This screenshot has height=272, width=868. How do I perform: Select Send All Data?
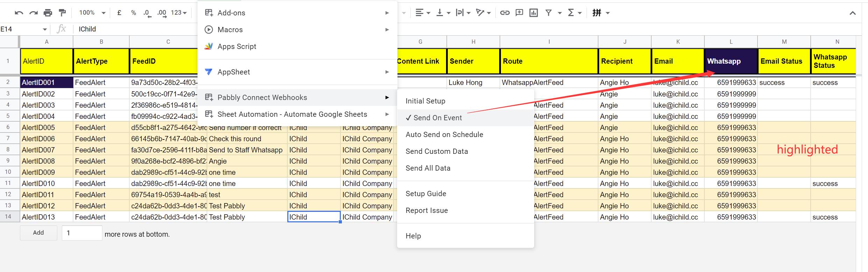point(465,168)
